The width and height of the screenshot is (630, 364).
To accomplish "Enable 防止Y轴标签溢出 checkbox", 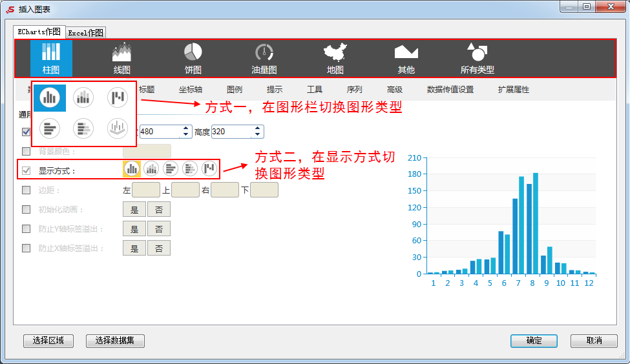I will click(x=26, y=228).
